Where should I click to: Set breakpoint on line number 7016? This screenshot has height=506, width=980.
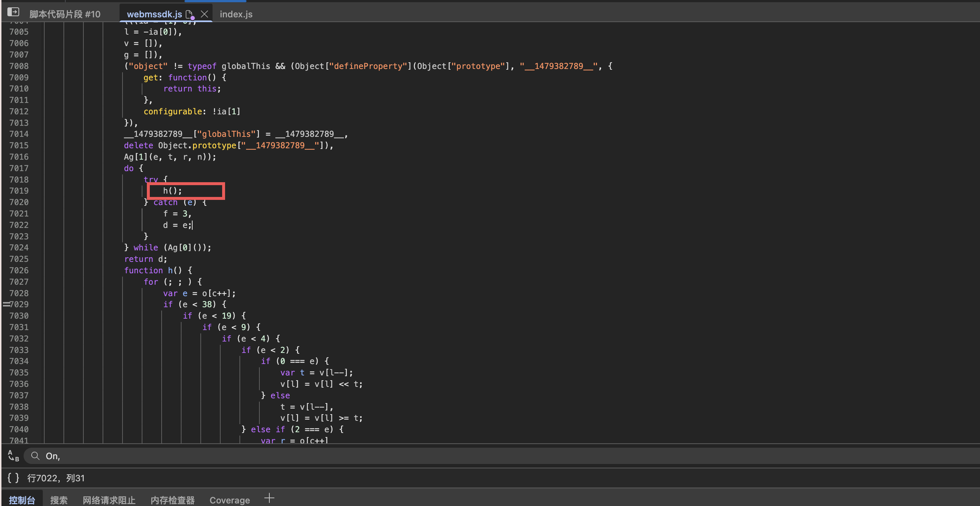[x=19, y=157]
